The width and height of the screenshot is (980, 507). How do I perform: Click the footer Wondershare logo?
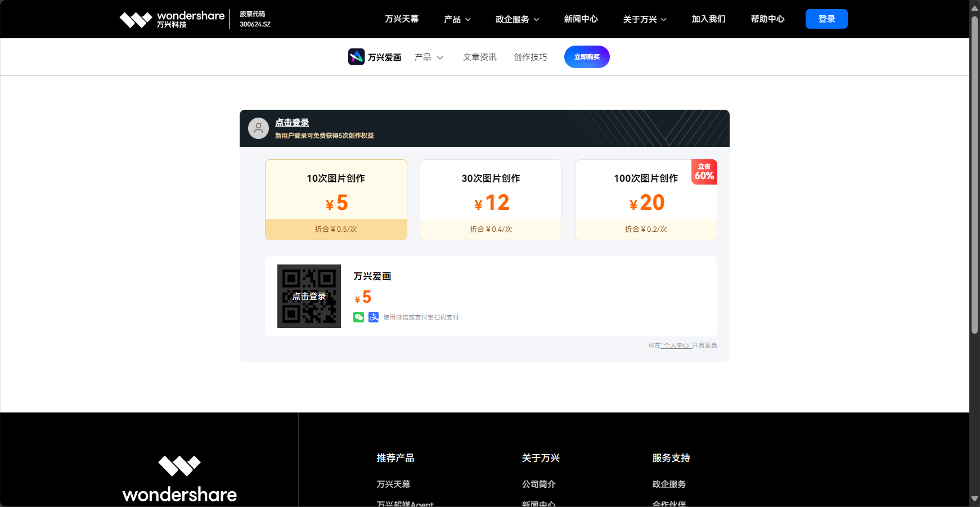point(179,479)
